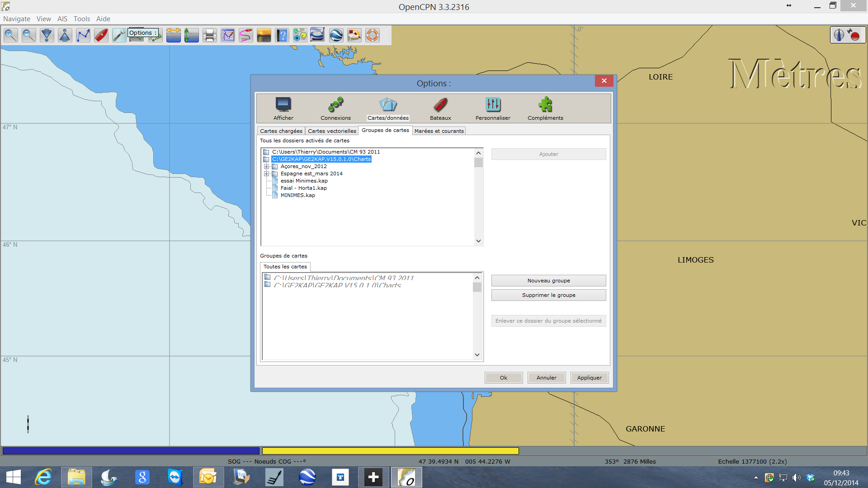Close the Options dialog
This screenshot has height=488, width=868.
[604, 81]
